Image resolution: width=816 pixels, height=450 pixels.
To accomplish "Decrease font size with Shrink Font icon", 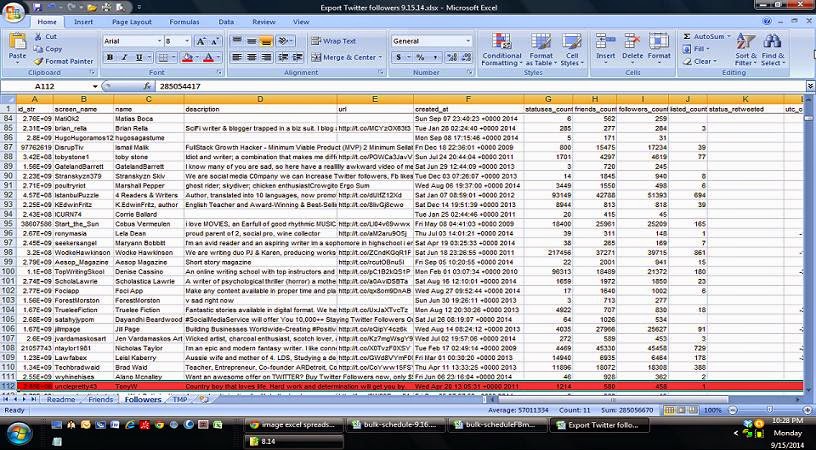I will (x=215, y=41).
